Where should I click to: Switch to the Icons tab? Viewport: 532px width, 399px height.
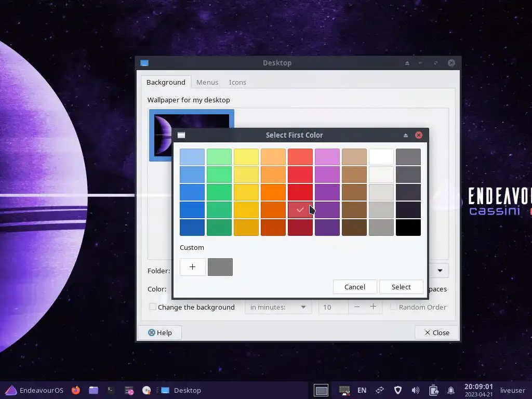pos(237,82)
